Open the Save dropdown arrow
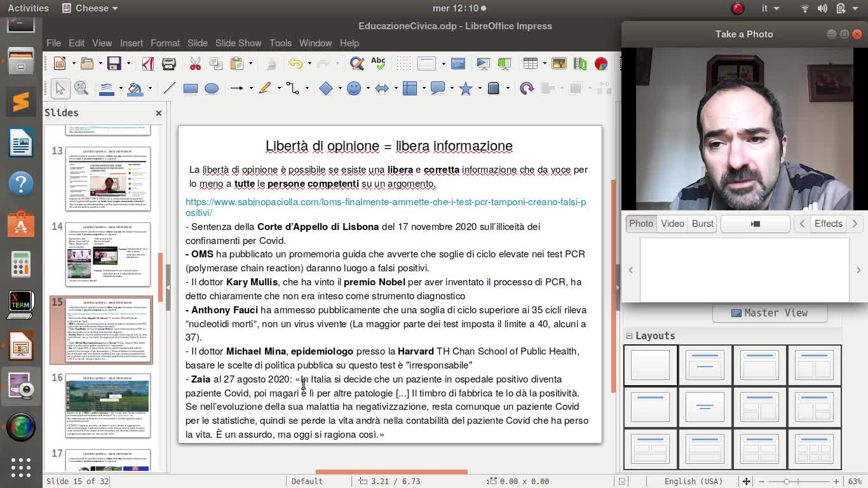The width and height of the screenshot is (868, 488). click(128, 64)
